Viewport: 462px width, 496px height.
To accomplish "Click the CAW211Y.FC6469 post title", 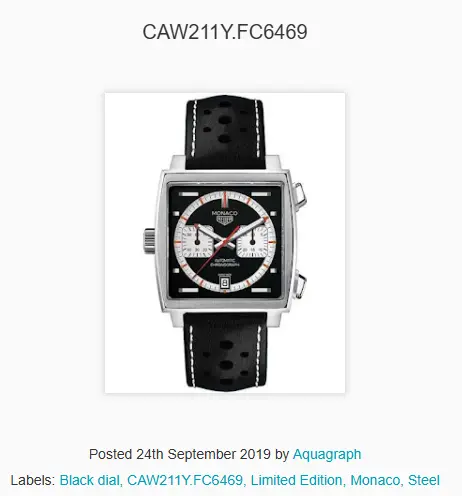I will coord(225,32).
